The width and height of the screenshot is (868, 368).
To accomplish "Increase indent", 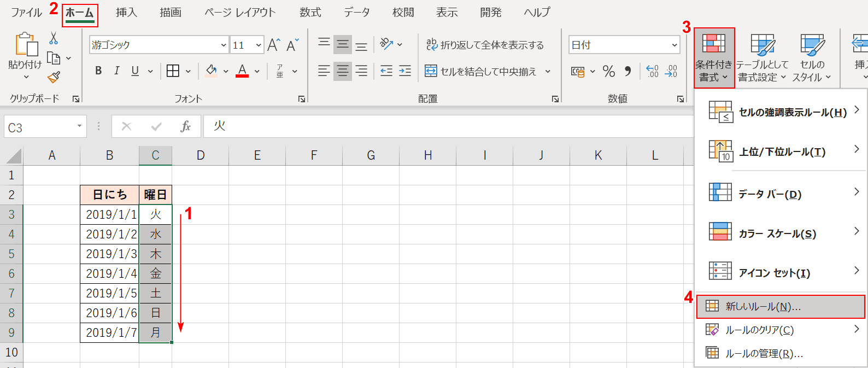I will (x=405, y=71).
